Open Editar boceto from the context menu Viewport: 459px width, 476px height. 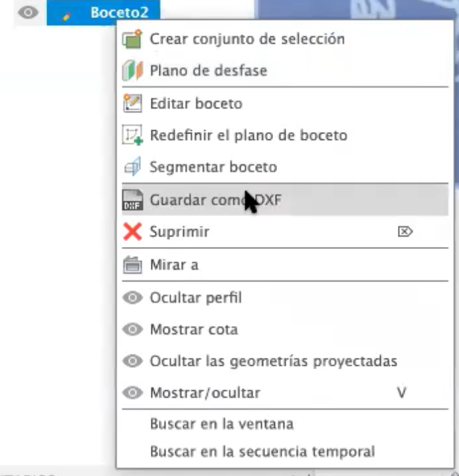pyautogui.click(x=196, y=104)
